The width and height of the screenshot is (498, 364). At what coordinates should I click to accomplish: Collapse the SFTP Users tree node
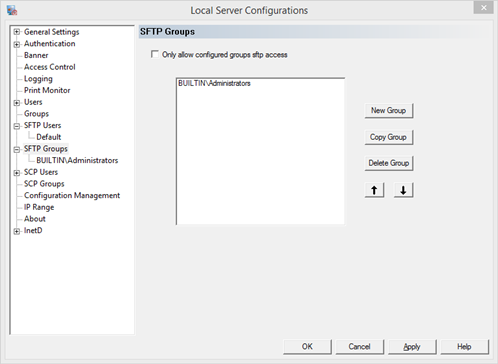pyautogui.click(x=17, y=126)
